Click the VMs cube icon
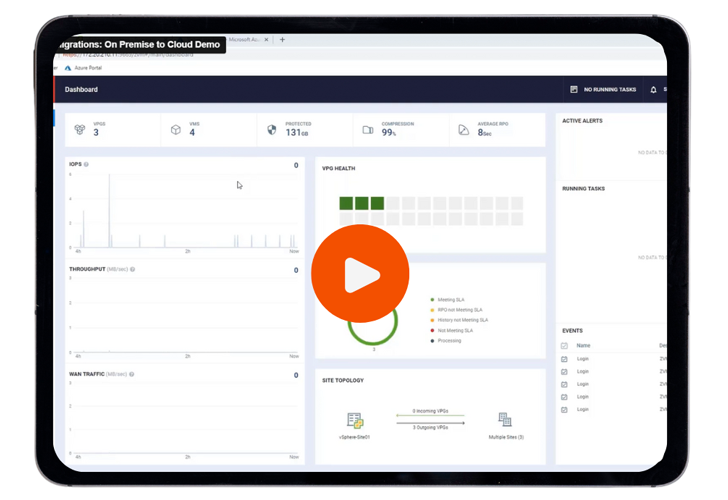 pos(176,130)
